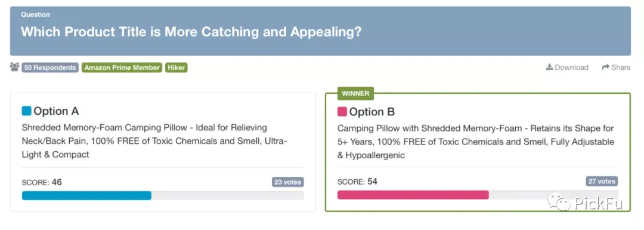Image resolution: width=644 pixels, height=230 pixels.
Task: Click the Share arrow icon
Action: [x=605, y=67]
